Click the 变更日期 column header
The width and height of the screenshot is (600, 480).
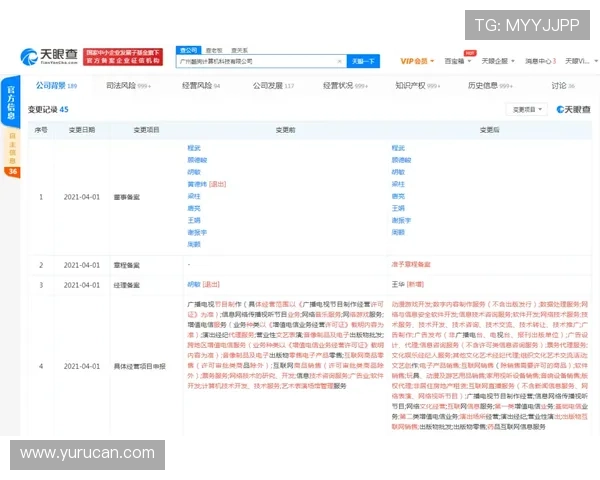point(82,130)
